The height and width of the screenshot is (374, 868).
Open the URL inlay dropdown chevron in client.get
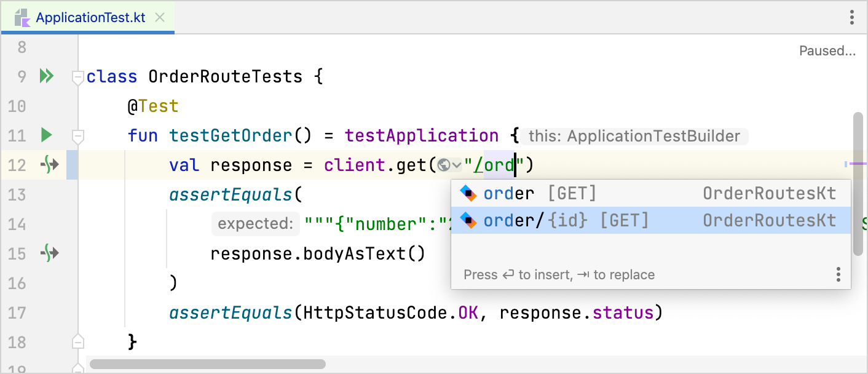pyautogui.click(x=456, y=165)
